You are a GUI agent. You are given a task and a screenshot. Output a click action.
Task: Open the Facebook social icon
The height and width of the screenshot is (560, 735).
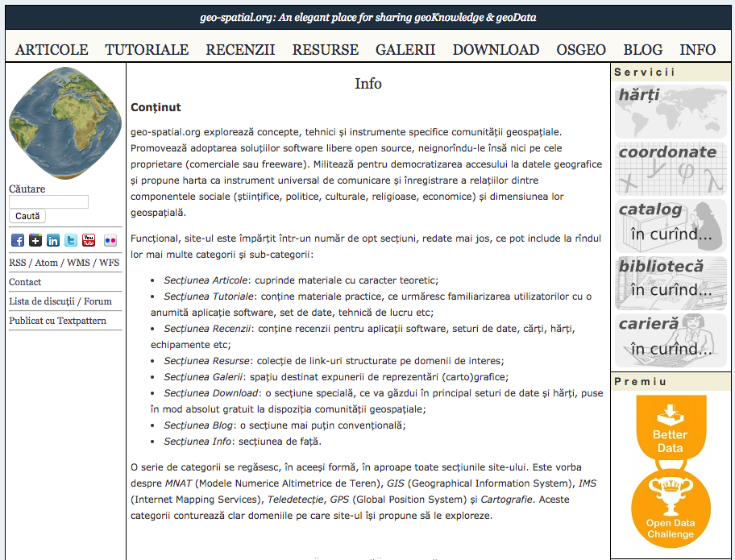pyautogui.click(x=18, y=240)
